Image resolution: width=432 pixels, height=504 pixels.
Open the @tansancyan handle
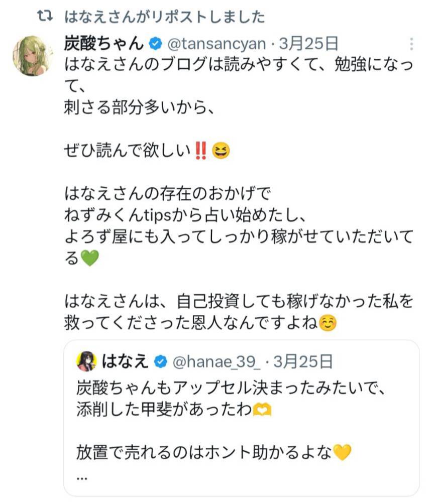(x=215, y=44)
